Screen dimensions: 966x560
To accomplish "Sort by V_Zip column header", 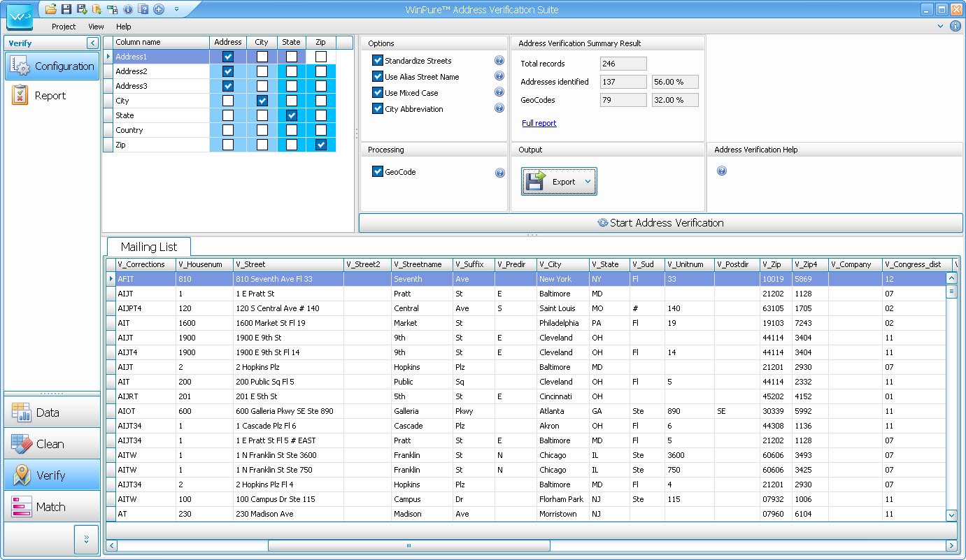I will (776, 264).
